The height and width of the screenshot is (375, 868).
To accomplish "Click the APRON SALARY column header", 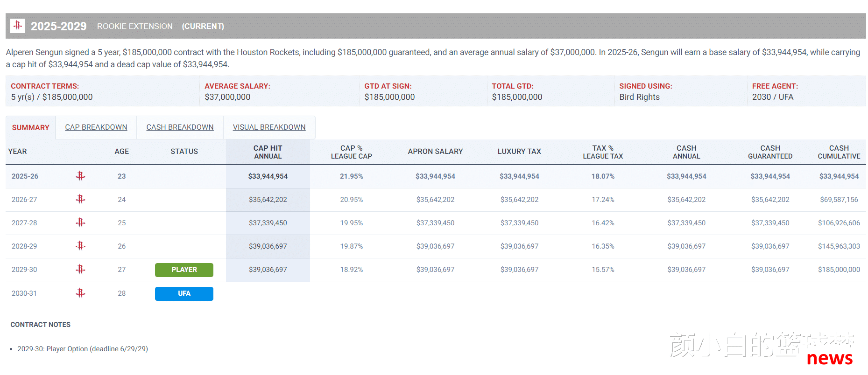I will click(436, 152).
